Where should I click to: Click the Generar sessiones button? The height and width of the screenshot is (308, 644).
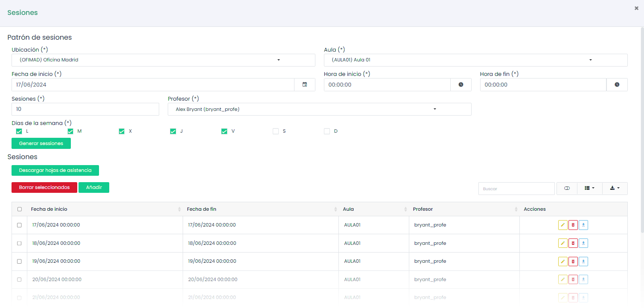pos(41,143)
